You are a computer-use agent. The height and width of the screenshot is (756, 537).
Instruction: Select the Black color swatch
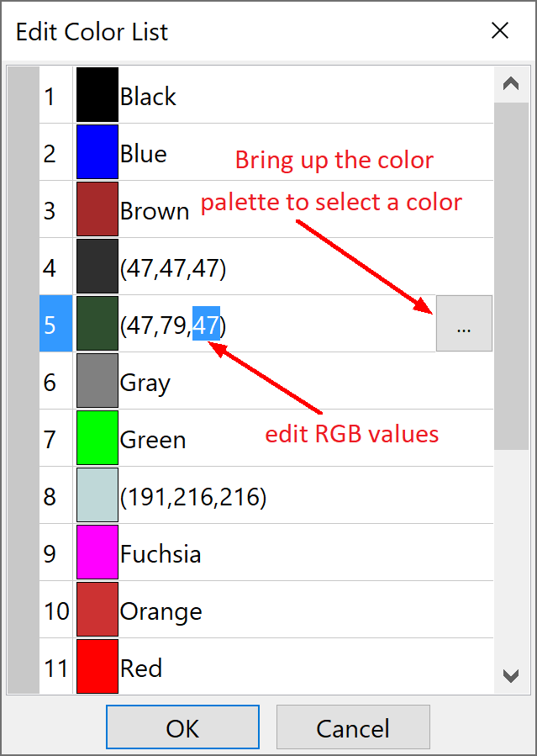click(x=97, y=96)
